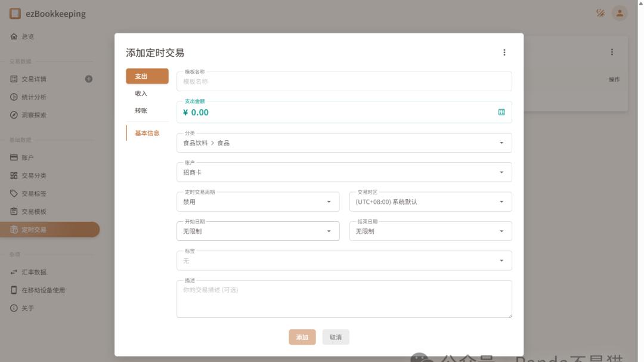Select the 收入 income tab
This screenshot has width=644, height=362.
[x=147, y=93]
